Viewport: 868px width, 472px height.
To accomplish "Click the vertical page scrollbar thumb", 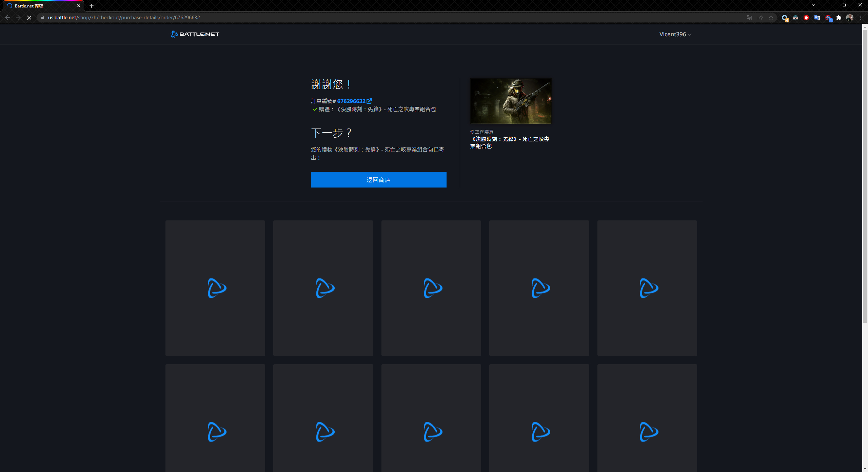I will click(x=865, y=176).
